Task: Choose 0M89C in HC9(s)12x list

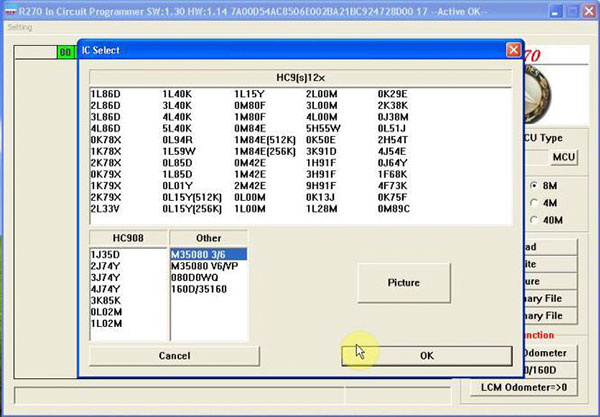Action: click(393, 209)
